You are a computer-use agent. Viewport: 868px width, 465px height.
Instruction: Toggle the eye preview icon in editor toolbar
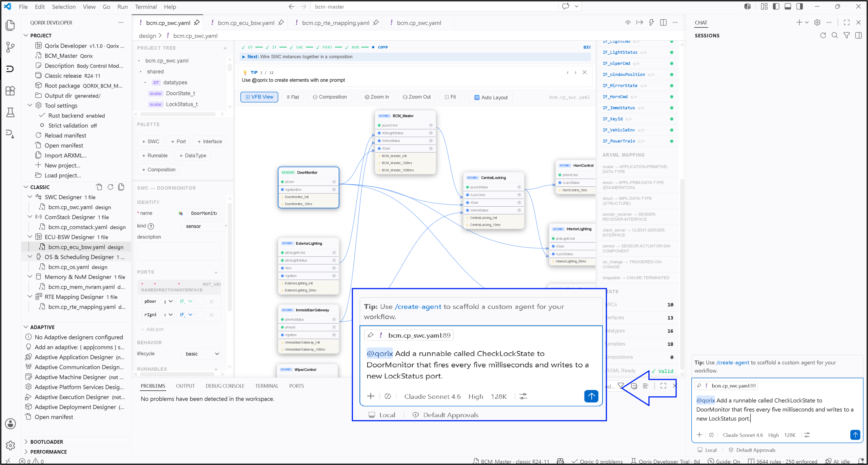[628, 22]
